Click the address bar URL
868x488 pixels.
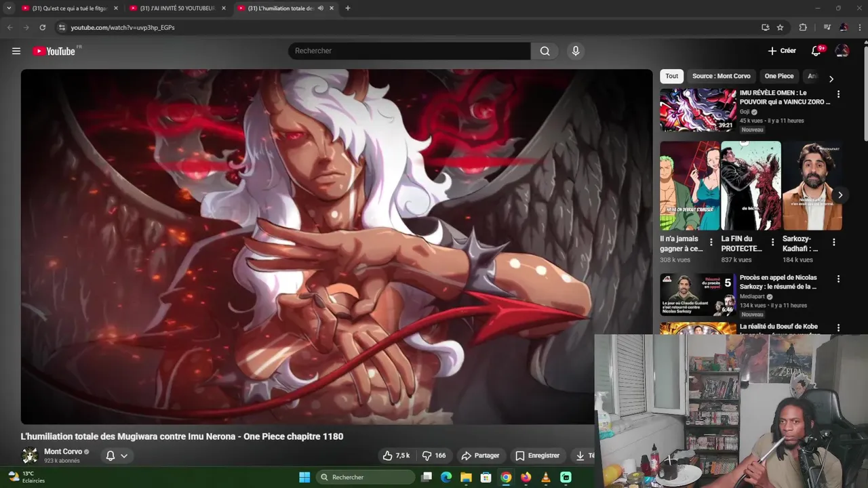point(123,27)
